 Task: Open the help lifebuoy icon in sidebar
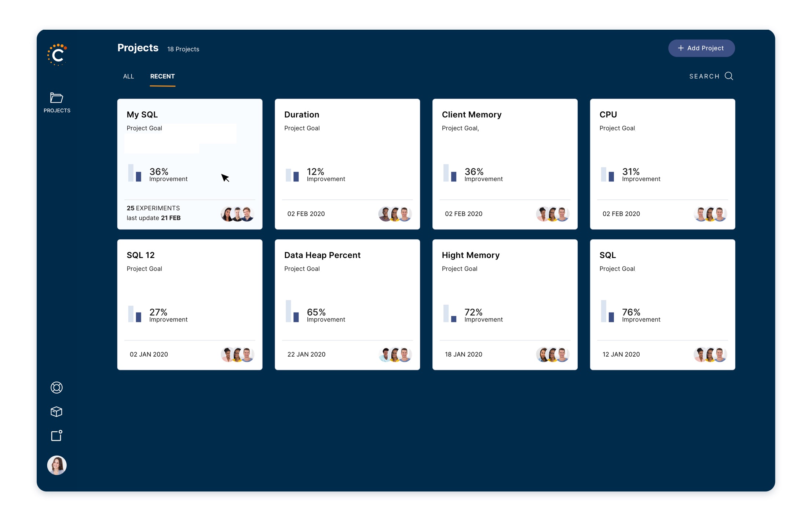pos(56,387)
